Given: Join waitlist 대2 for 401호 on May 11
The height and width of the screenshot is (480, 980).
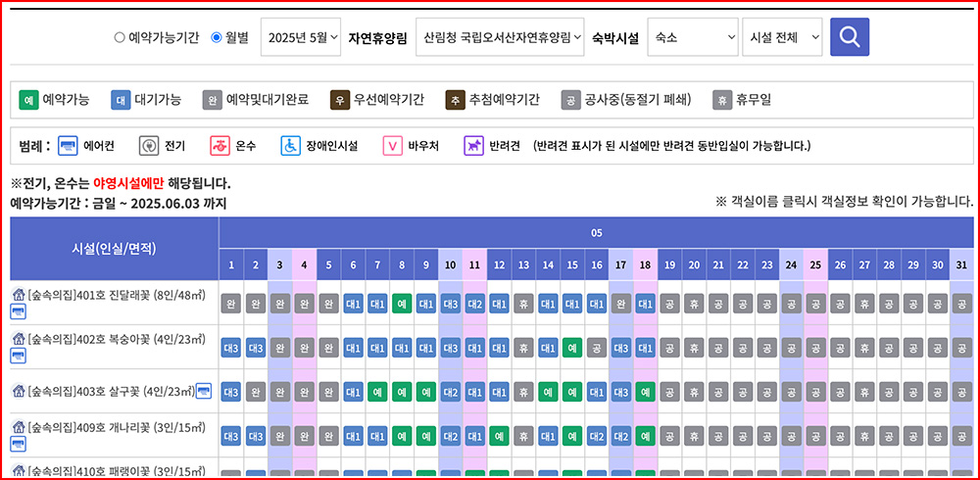Looking at the screenshot, I should 475,303.
